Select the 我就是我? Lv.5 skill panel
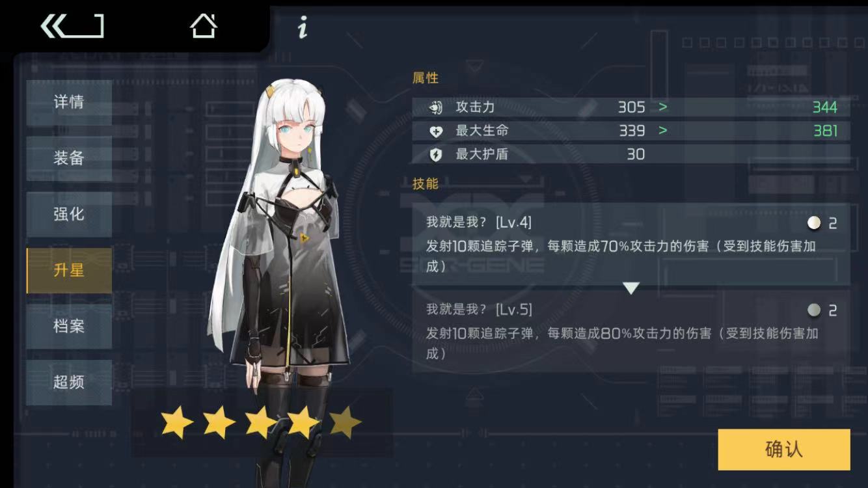The width and height of the screenshot is (868, 488). point(631,332)
